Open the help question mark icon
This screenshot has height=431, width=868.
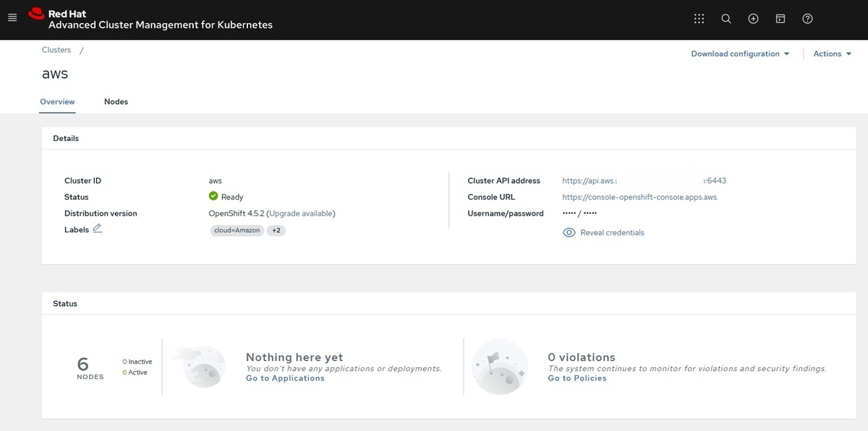coord(808,19)
